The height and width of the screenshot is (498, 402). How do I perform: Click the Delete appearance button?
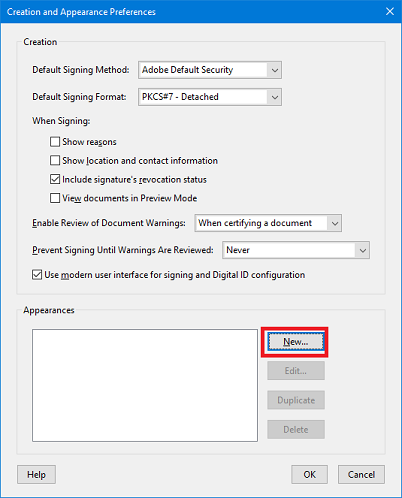296,429
